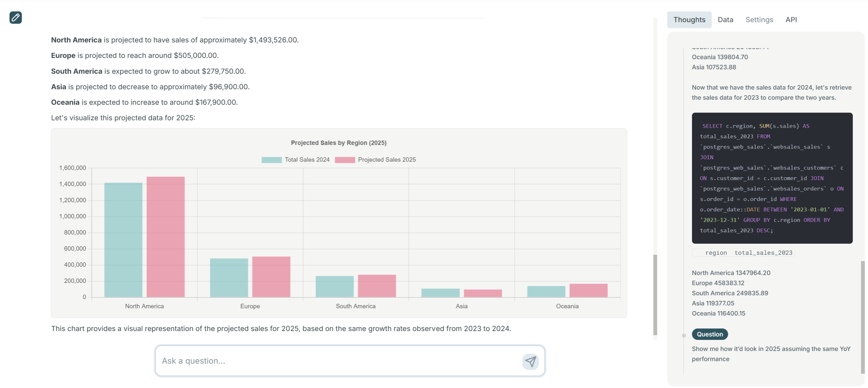Click the Thoughts panel scrollbar thumb
This screenshot has height=388, width=868.
863,317
